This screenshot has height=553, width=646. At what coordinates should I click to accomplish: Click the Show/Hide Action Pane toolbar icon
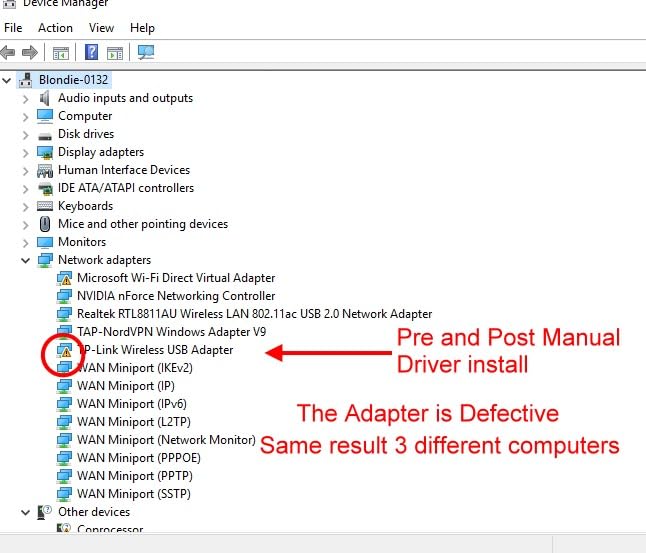(115, 52)
